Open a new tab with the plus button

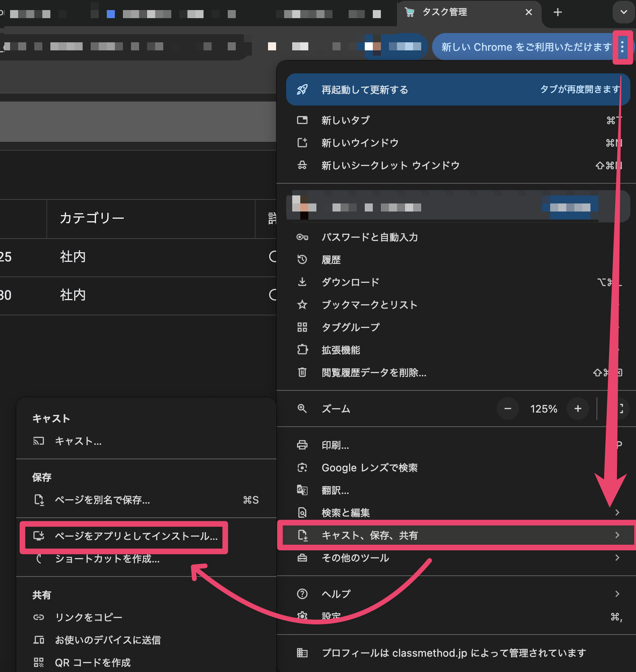pos(557,12)
